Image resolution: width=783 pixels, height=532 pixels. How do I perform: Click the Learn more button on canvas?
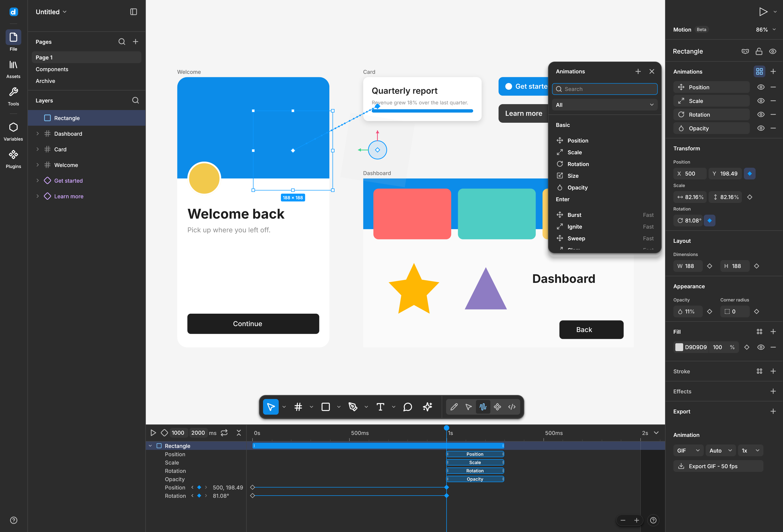coord(523,113)
